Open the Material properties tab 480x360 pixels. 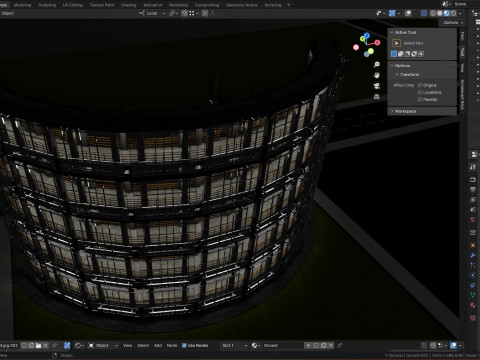tap(473, 305)
